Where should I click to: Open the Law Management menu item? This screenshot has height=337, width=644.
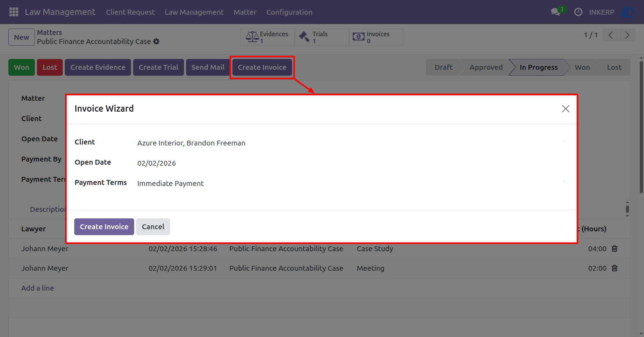(194, 12)
